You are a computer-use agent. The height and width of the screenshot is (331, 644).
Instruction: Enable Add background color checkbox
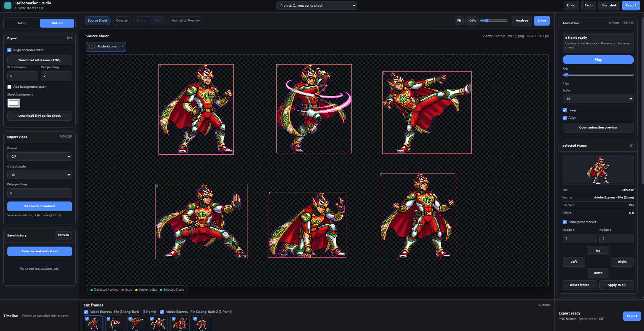[9, 87]
